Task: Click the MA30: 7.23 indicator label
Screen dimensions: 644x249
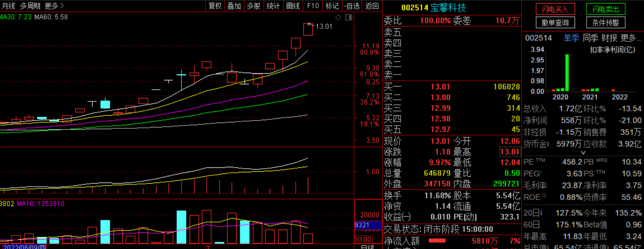Action: [x=15, y=17]
